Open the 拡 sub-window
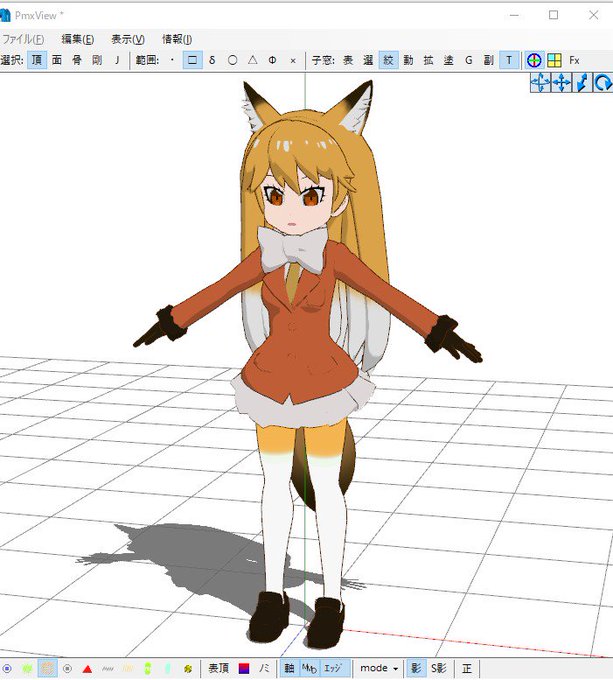 [428, 60]
